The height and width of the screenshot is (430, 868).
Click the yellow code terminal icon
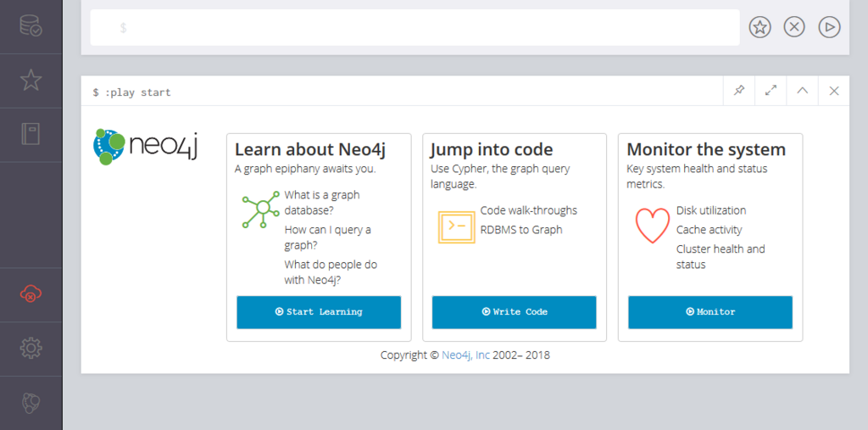tap(457, 227)
